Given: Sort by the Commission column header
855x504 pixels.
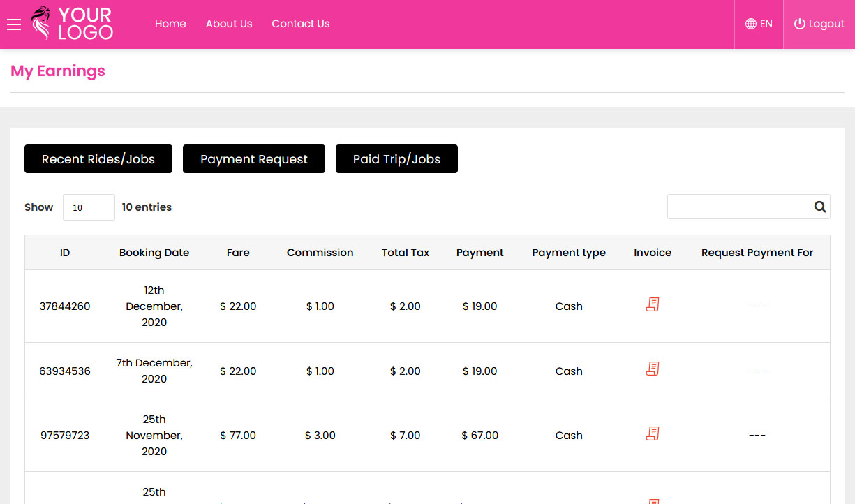Looking at the screenshot, I should [x=320, y=253].
